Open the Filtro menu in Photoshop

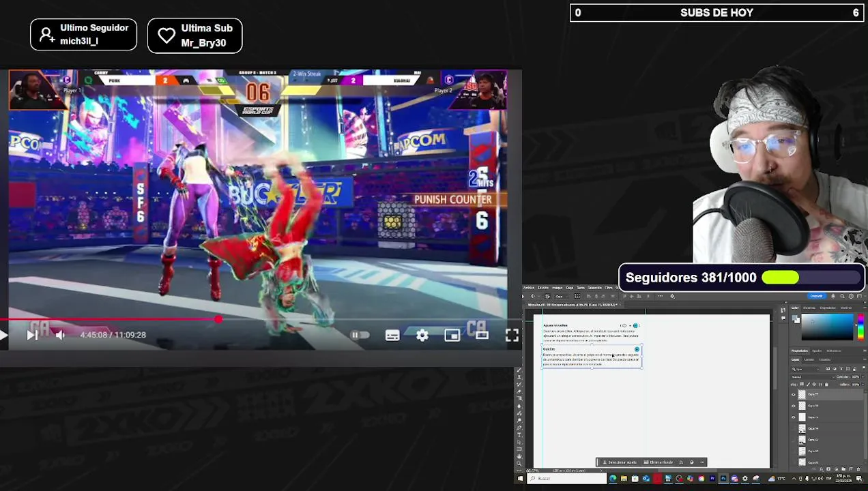609,287
